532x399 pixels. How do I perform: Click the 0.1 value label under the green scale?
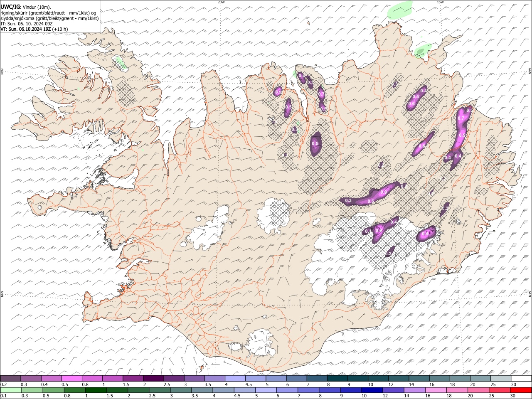point(3,396)
